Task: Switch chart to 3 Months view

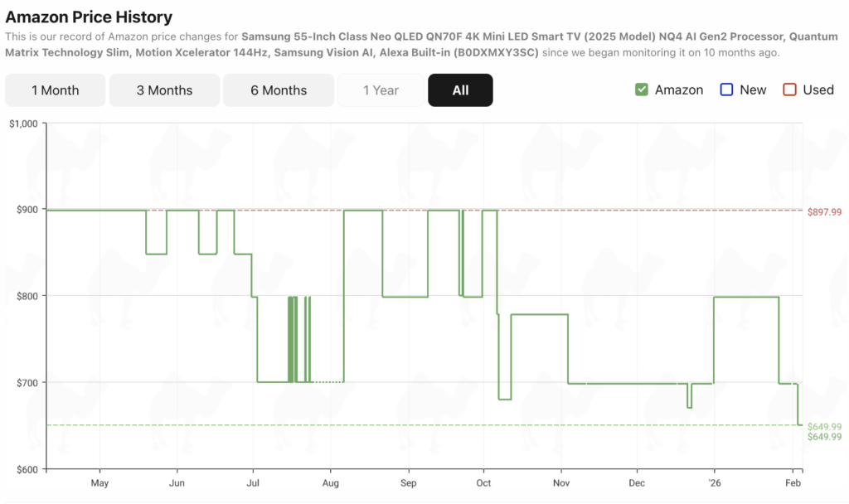Action: (x=164, y=90)
